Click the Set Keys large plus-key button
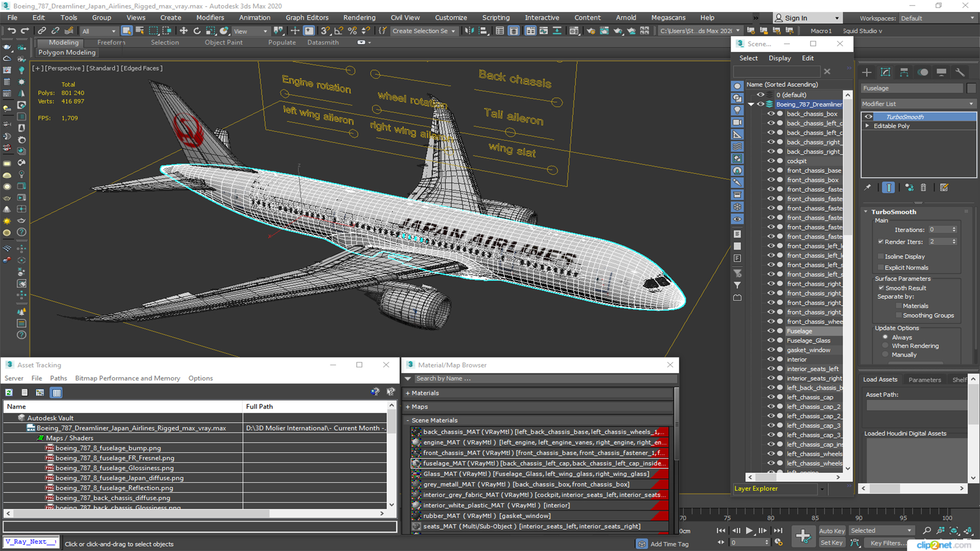The height and width of the screenshot is (551, 980). (x=803, y=536)
